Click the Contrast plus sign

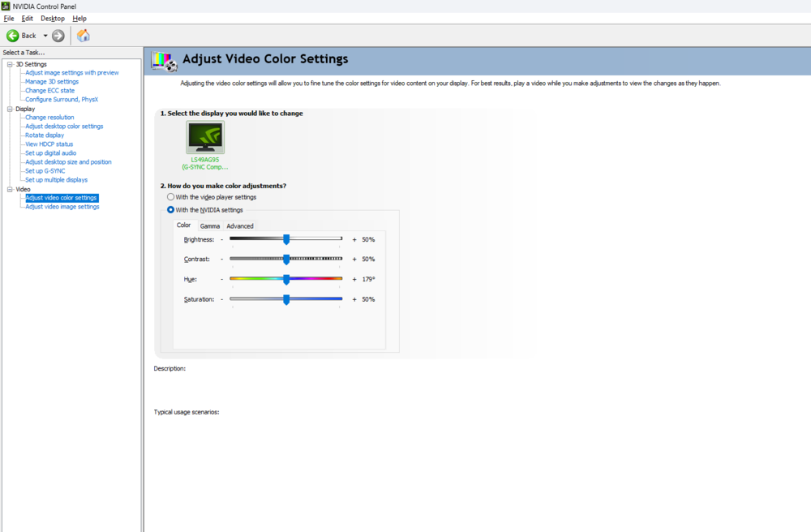[x=354, y=260]
